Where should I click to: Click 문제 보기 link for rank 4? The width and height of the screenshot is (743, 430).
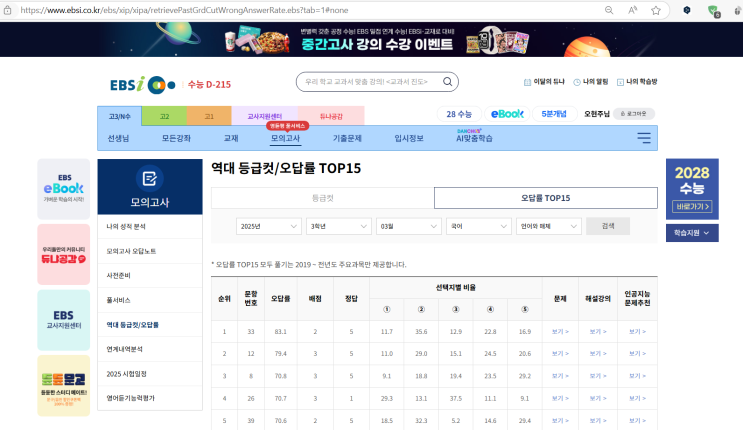click(560, 398)
